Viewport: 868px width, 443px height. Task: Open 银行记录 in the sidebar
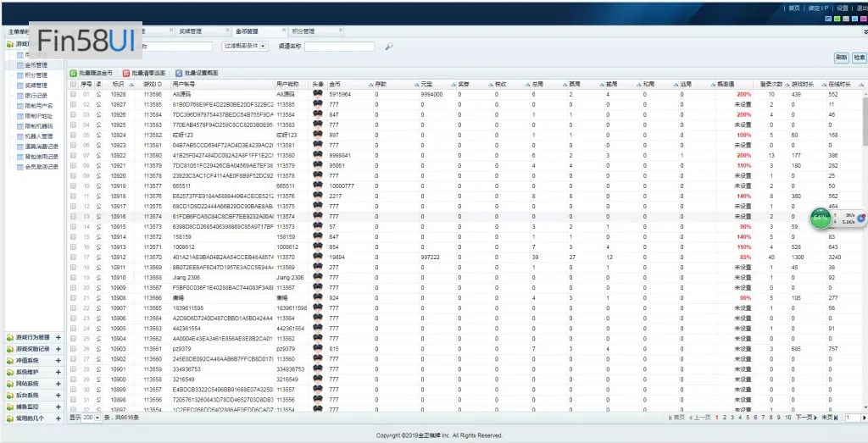(36, 95)
